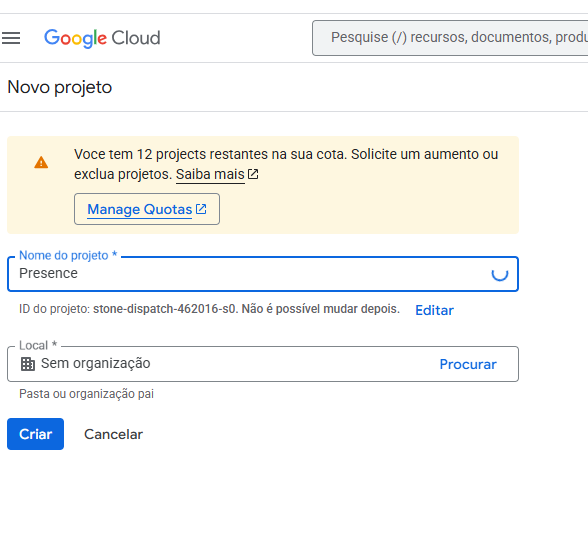
Task: Click the Pasta ou organização pai helper text
Action: (86, 394)
